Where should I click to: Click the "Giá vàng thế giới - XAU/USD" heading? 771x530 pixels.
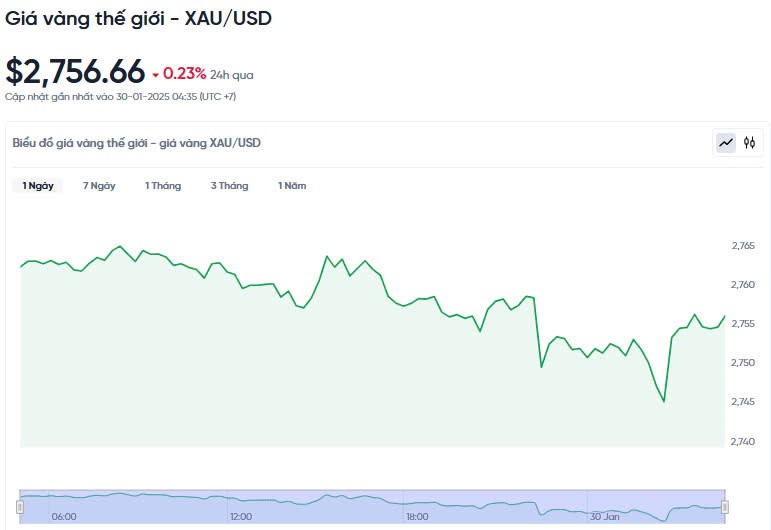coord(139,18)
